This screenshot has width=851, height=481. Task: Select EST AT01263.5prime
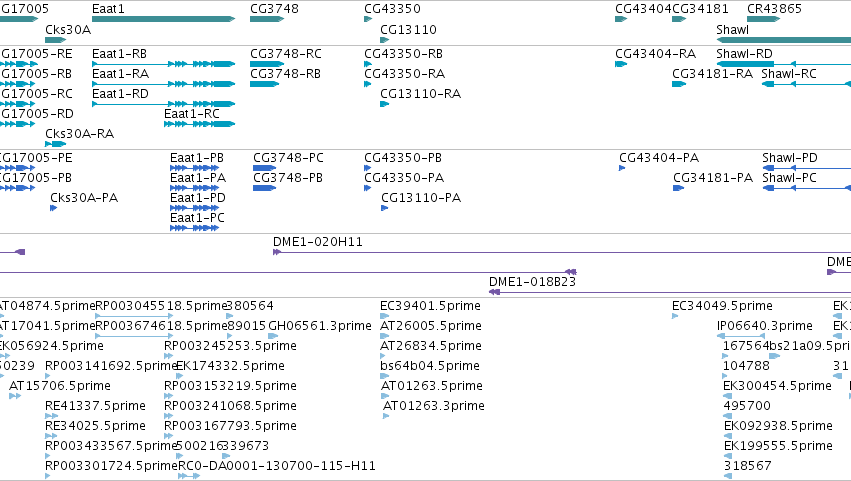(431, 387)
